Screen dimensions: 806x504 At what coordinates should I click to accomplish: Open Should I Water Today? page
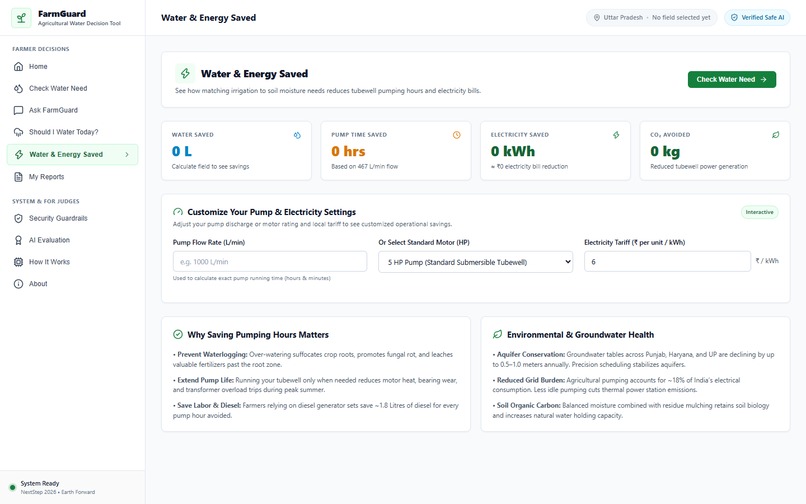click(x=72, y=132)
